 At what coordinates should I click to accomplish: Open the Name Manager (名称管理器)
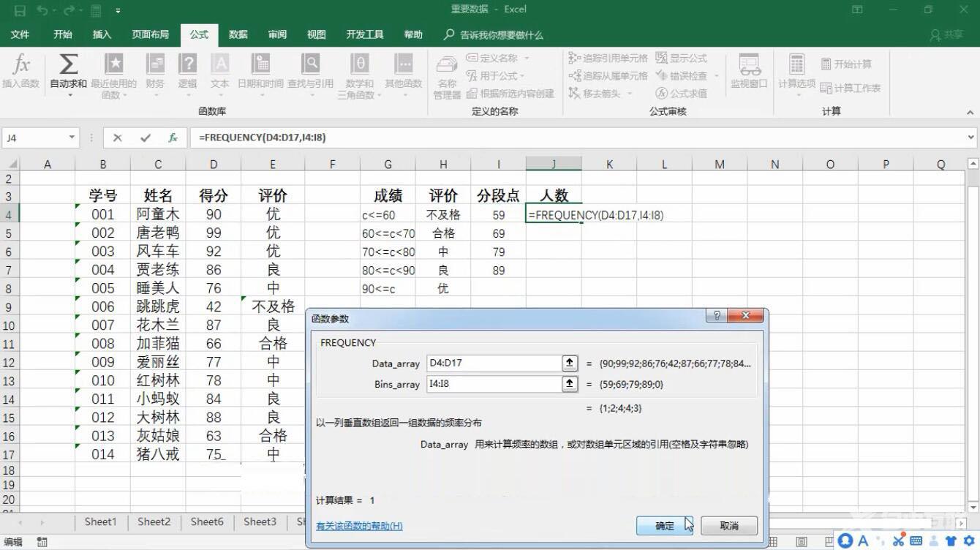click(x=447, y=77)
